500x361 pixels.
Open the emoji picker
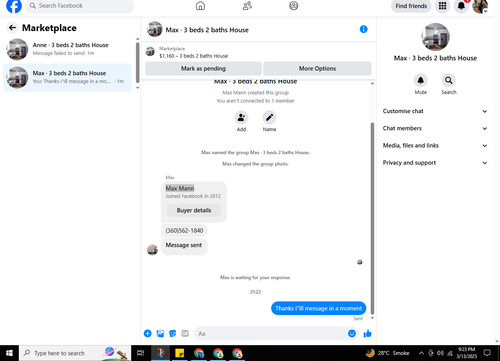(352, 333)
